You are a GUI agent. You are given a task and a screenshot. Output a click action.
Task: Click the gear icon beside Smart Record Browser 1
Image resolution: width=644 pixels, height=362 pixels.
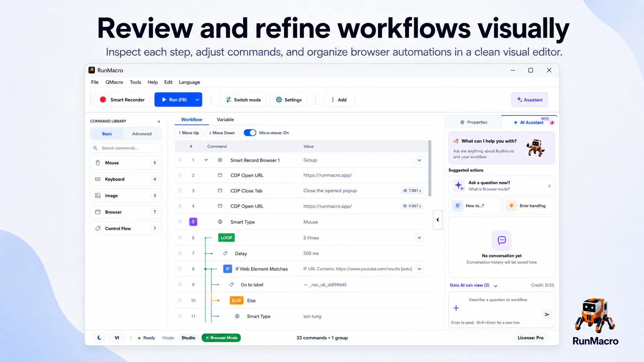(x=220, y=160)
